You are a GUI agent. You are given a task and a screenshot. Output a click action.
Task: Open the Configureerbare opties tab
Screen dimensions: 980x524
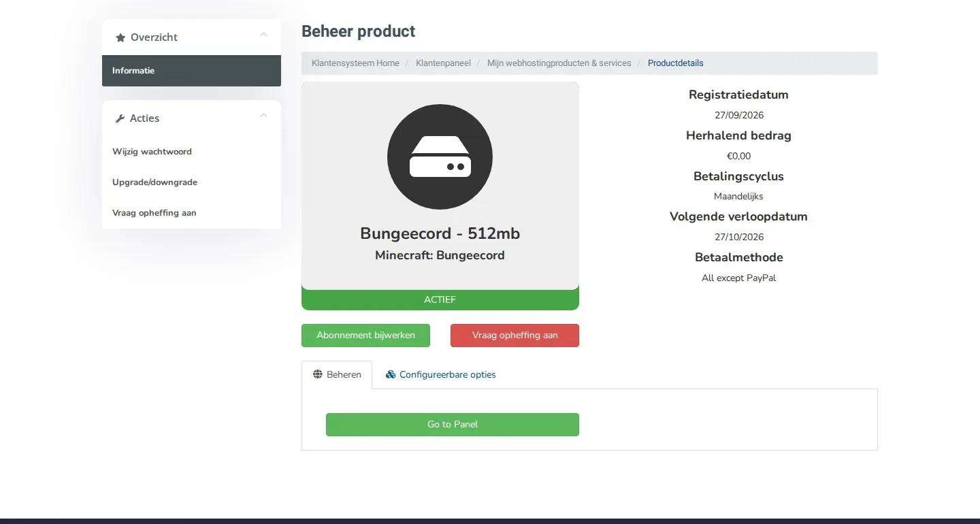440,375
